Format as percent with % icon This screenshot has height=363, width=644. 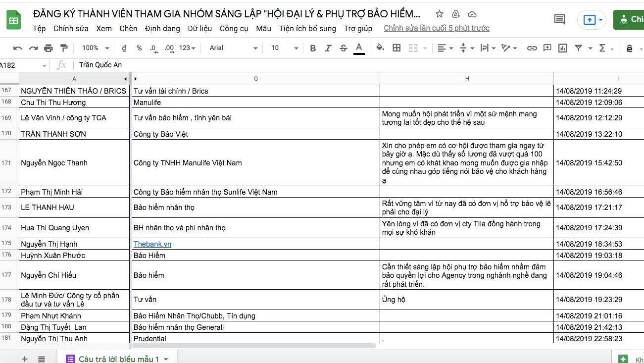coord(139,48)
